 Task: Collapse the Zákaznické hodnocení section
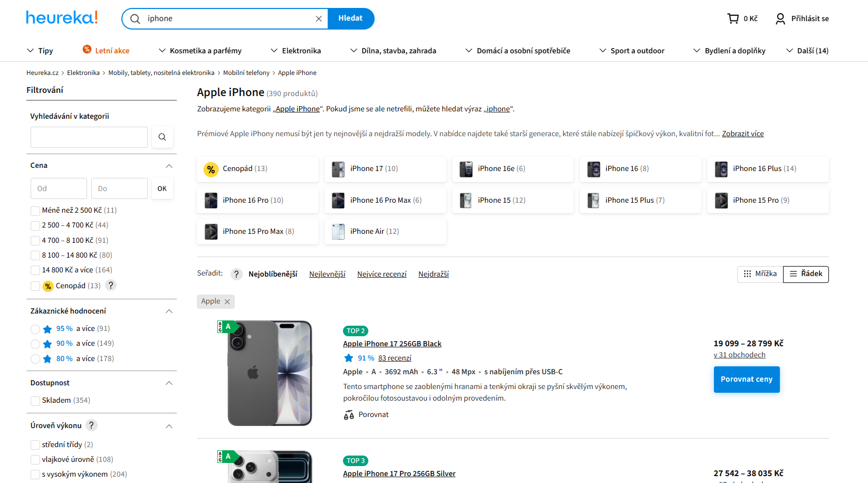169,311
